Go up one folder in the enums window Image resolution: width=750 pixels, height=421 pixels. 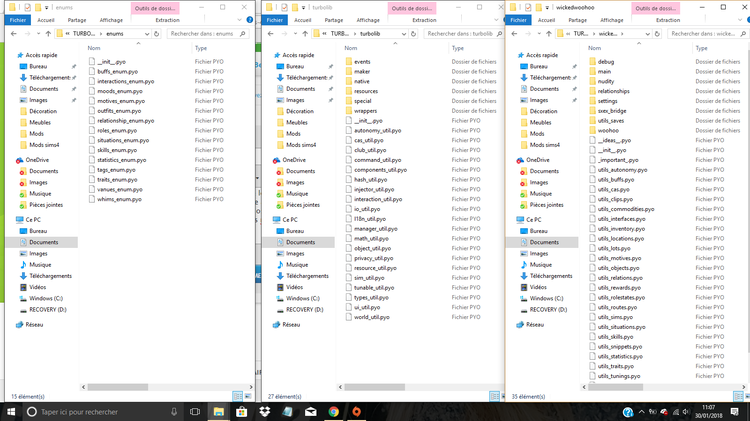(x=48, y=33)
